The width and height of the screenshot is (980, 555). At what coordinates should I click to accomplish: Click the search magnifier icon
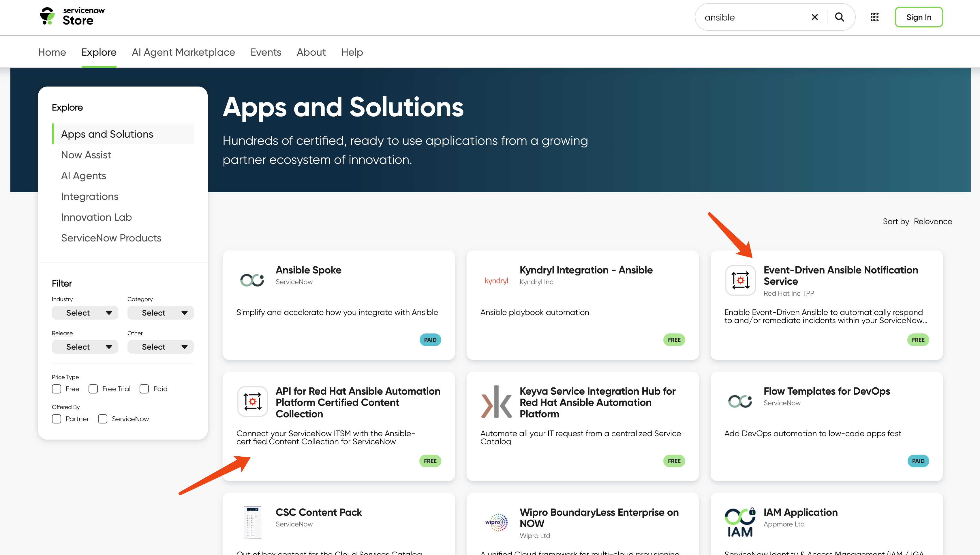click(839, 17)
